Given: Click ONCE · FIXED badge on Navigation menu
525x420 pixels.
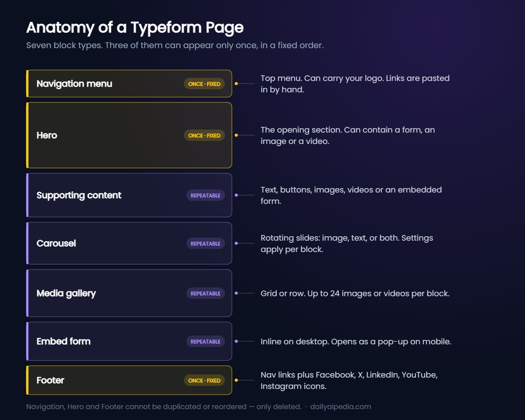Looking at the screenshot, I should (x=204, y=84).
